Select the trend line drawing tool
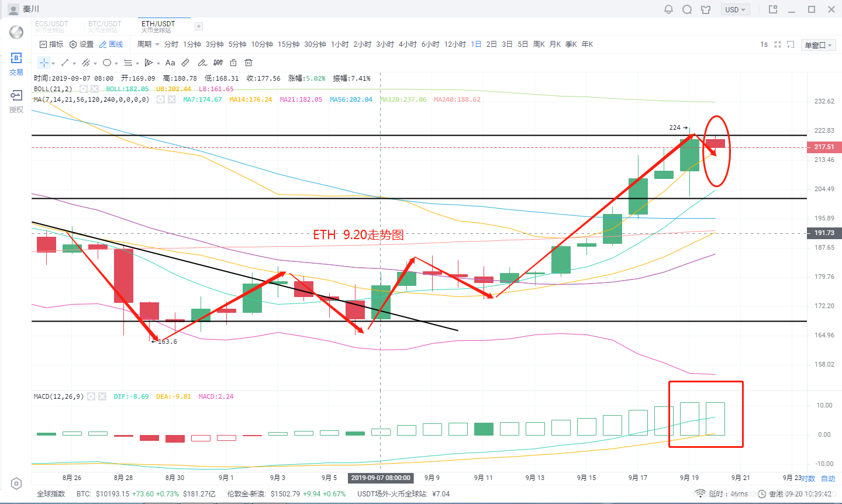 [65, 63]
